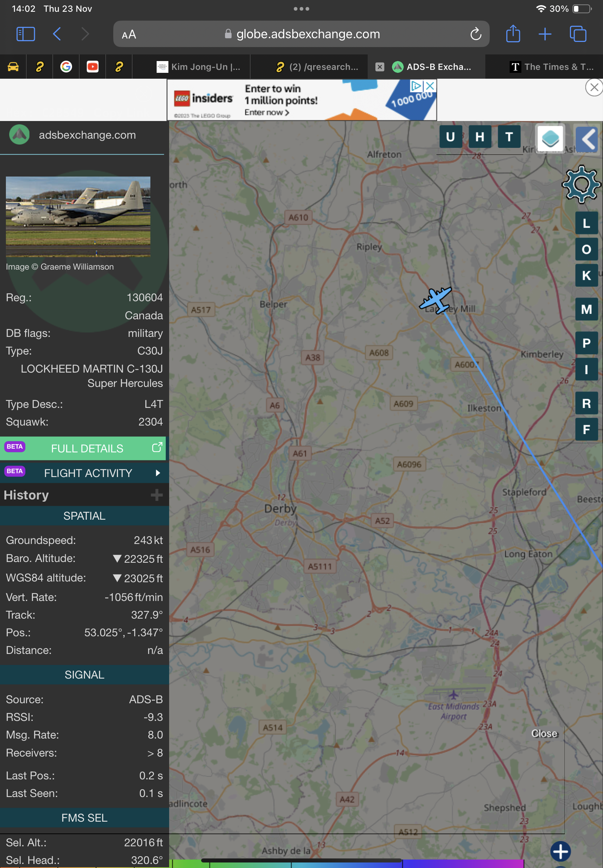This screenshot has width=603, height=868.
Task: Toggle the M map button
Action: (x=586, y=309)
